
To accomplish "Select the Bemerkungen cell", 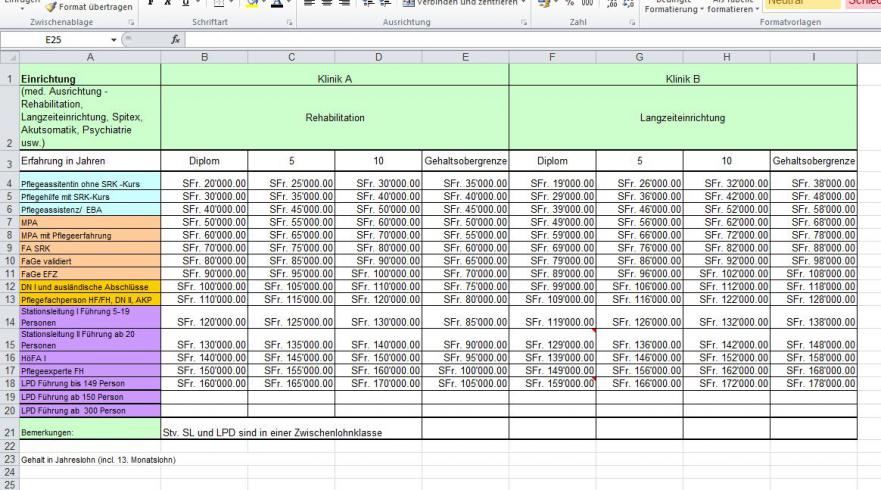I will click(x=90, y=429).
